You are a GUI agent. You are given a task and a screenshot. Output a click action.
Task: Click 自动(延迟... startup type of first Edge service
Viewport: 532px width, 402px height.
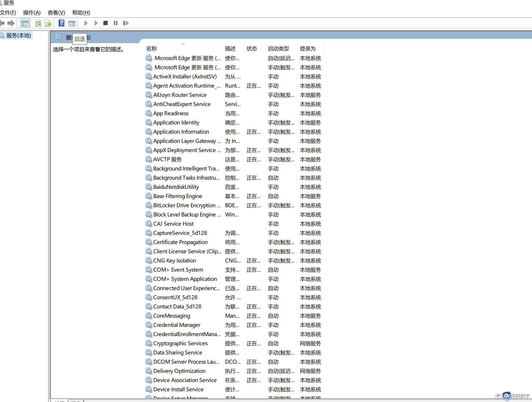coord(281,58)
